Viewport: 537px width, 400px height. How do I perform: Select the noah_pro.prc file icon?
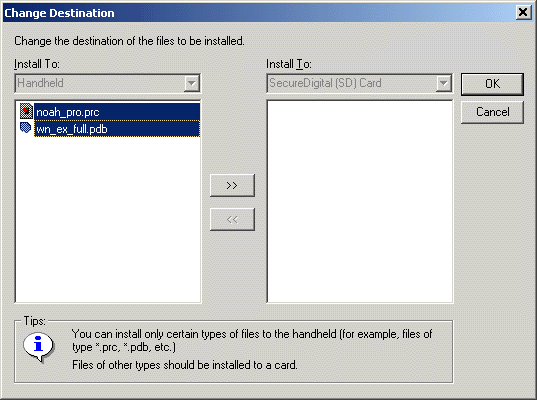26,111
